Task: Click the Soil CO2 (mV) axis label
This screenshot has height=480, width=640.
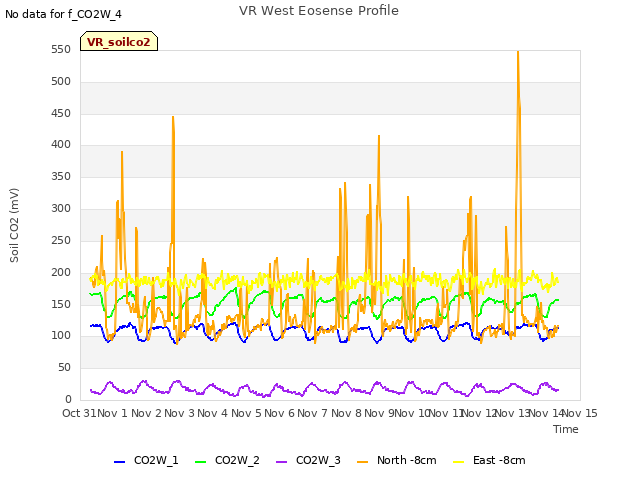Action: (x=14, y=225)
